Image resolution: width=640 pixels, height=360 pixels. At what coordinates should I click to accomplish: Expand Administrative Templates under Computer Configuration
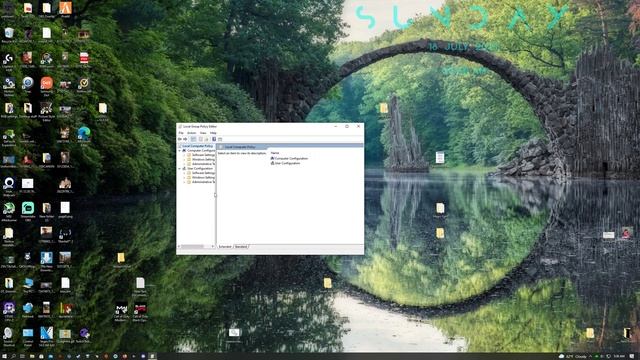(x=184, y=164)
